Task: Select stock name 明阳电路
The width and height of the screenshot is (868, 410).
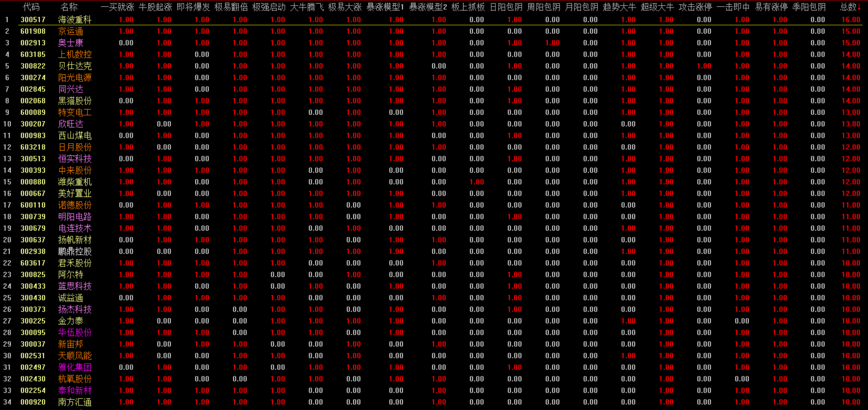Action: click(x=75, y=217)
